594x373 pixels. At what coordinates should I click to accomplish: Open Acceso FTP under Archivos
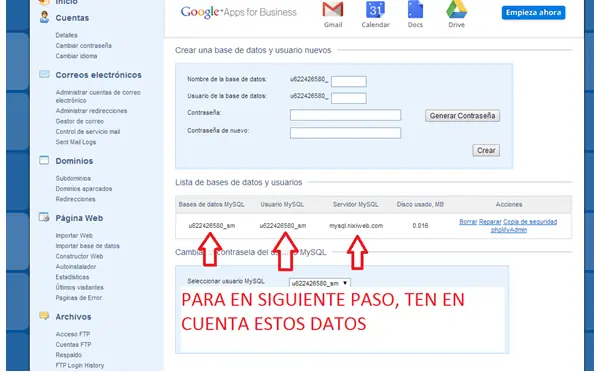pyautogui.click(x=73, y=334)
